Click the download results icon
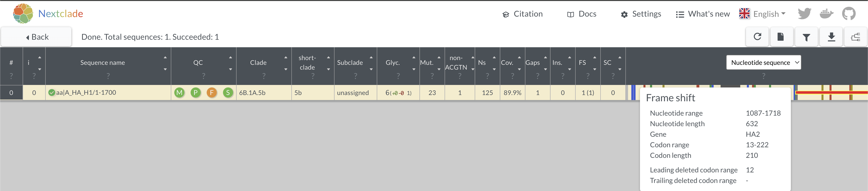Image resolution: width=868 pixels, height=191 pixels. click(x=831, y=37)
